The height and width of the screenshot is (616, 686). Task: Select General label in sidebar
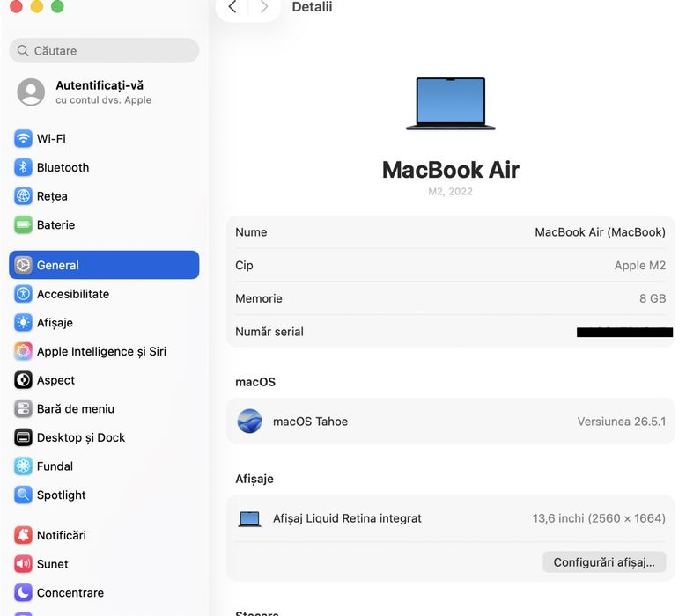tap(58, 265)
